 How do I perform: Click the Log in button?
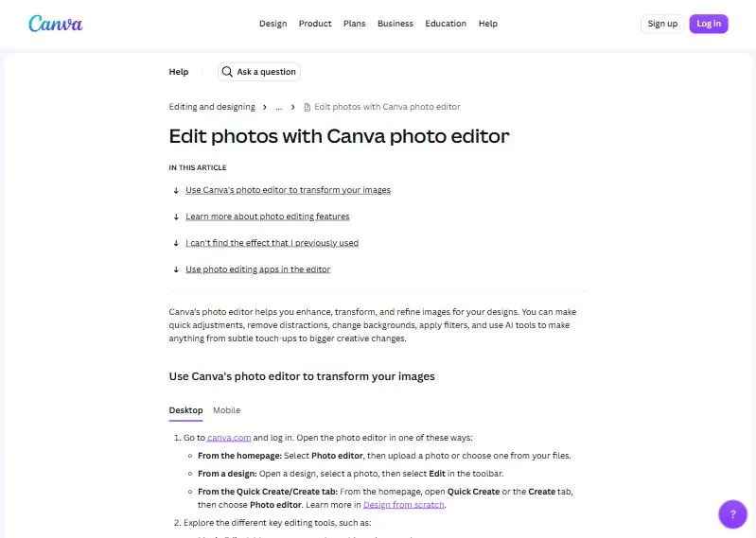point(709,24)
